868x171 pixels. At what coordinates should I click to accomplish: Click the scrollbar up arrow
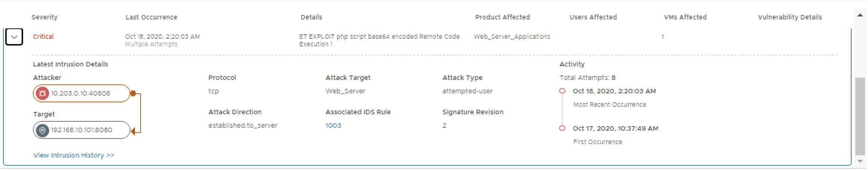pyautogui.click(x=860, y=15)
